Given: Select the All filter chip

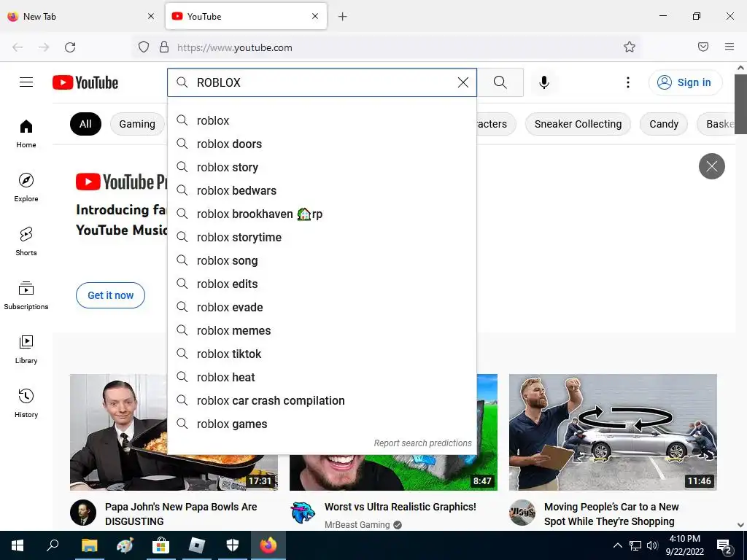Looking at the screenshot, I should [x=86, y=124].
